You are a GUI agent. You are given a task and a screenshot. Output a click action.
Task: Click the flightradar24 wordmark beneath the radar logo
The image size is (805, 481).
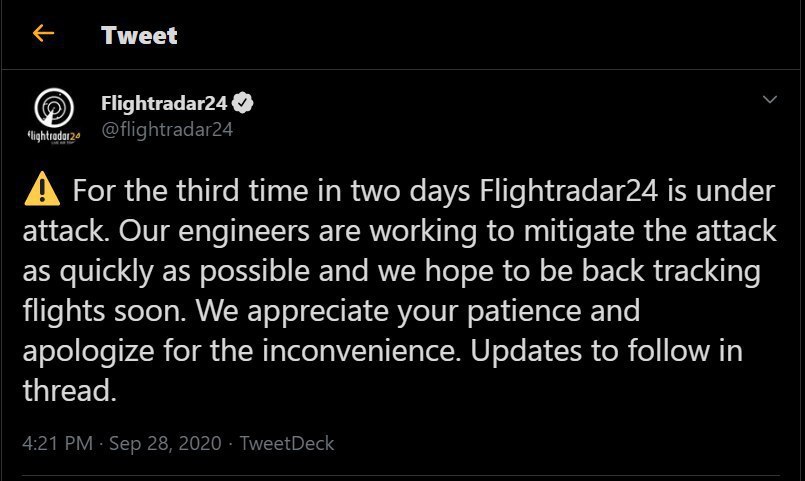coord(52,133)
